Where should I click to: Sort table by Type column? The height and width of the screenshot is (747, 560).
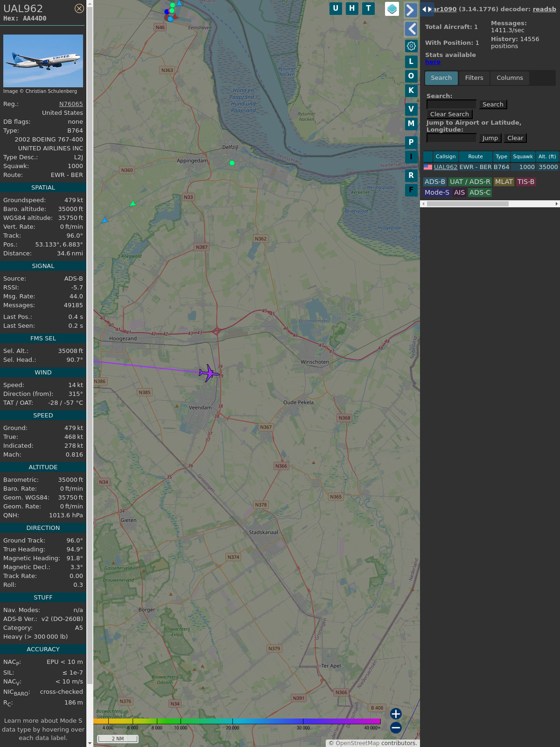(502, 156)
